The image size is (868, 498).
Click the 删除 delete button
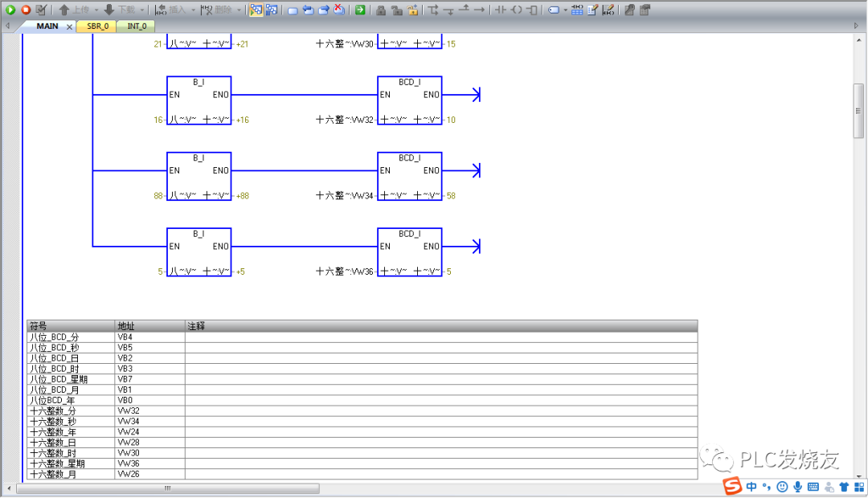point(215,10)
